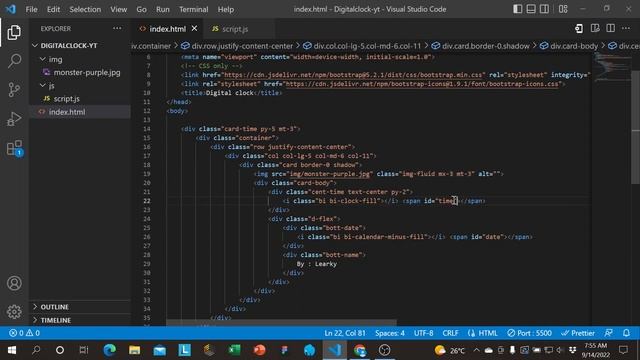Viewport: 640px width, 360px height.
Task: Open the Help menu
Action: point(226,9)
